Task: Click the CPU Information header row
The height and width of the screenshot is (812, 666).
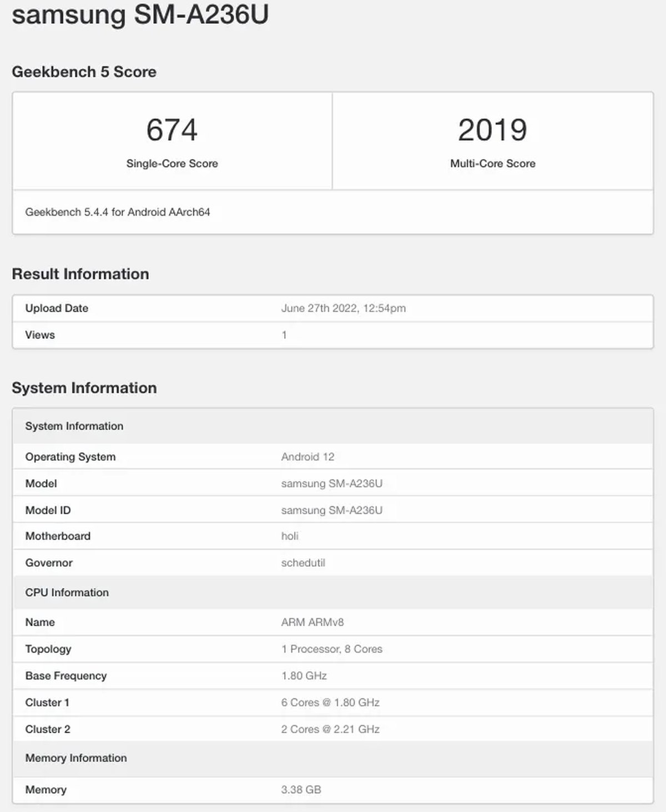Action: coord(333,592)
